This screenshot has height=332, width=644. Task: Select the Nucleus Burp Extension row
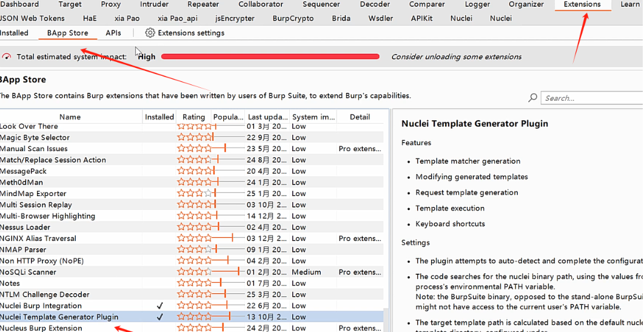192,328
